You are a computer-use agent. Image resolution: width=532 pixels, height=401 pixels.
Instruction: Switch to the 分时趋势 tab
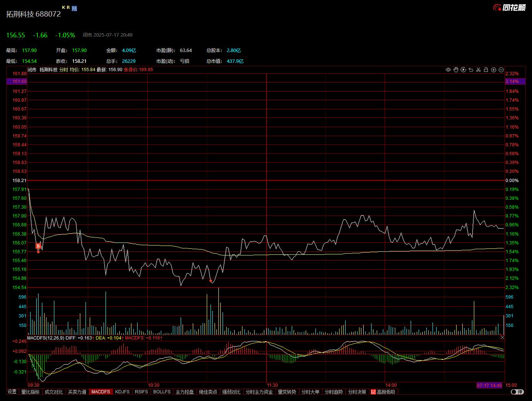[x=334, y=392]
